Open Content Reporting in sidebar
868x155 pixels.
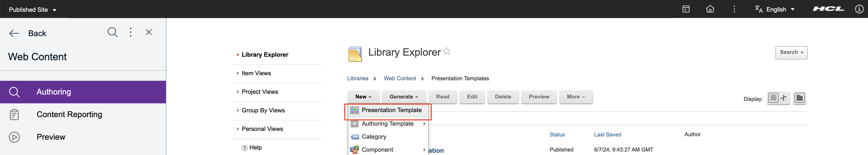point(69,114)
